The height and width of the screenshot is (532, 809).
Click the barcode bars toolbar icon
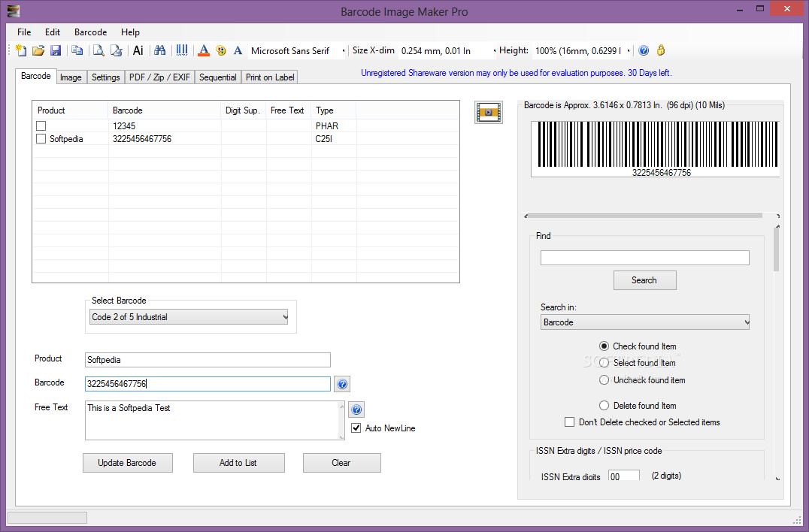tap(182, 50)
